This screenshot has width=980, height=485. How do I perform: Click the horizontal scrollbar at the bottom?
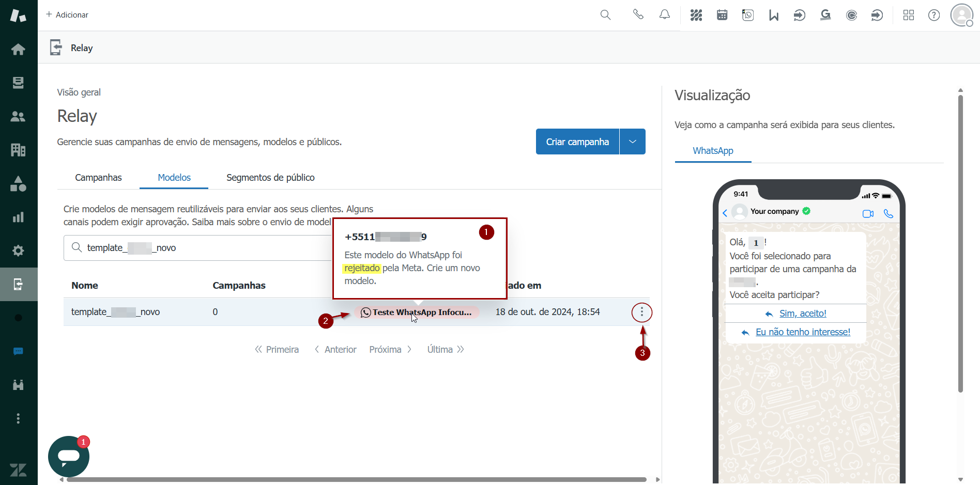coord(357,479)
